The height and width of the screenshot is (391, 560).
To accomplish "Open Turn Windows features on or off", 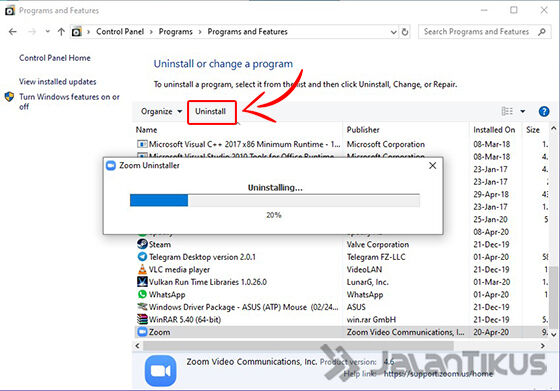I will (69, 101).
